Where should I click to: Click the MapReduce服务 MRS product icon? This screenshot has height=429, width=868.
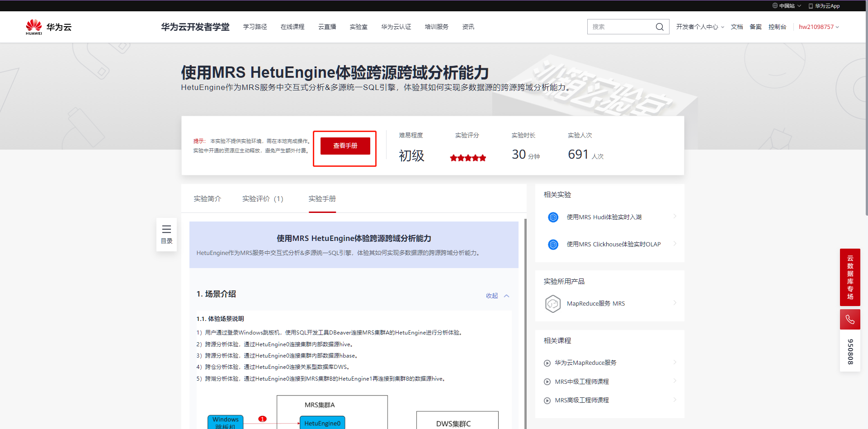pos(552,303)
